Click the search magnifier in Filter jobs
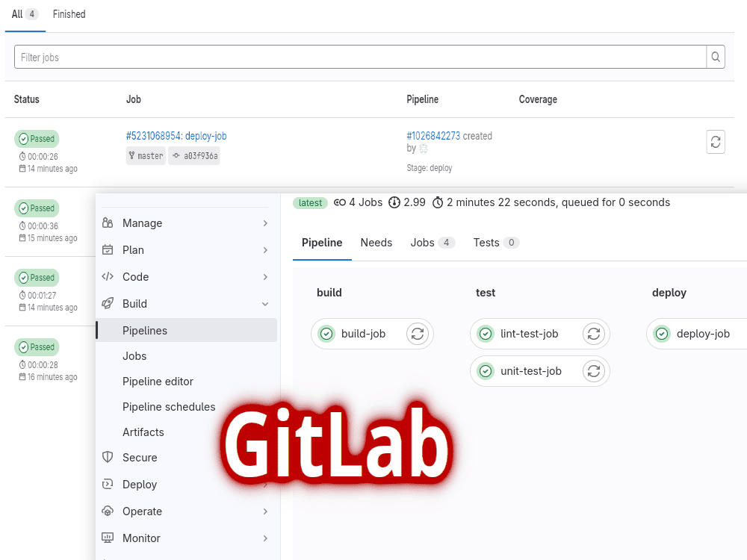 pos(715,57)
